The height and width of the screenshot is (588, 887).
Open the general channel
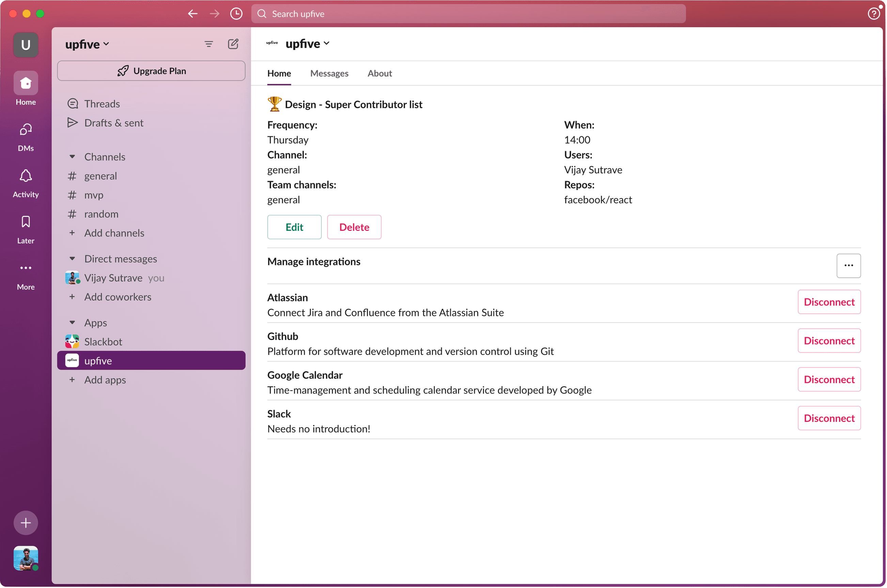pos(151,176)
